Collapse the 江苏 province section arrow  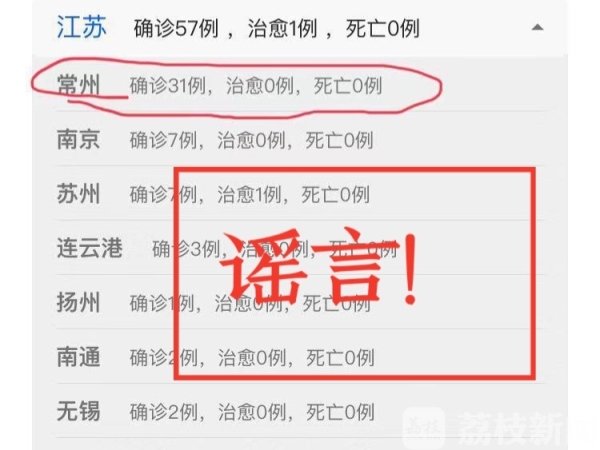pos(538,28)
